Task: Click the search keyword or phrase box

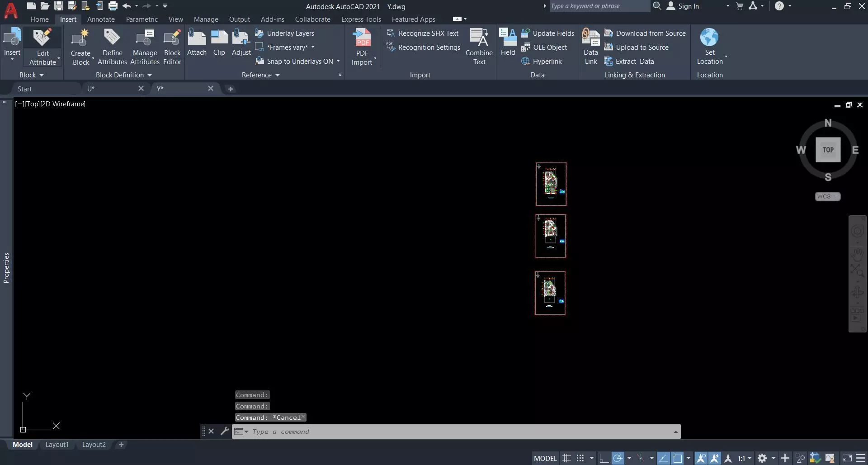Action: coord(599,6)
